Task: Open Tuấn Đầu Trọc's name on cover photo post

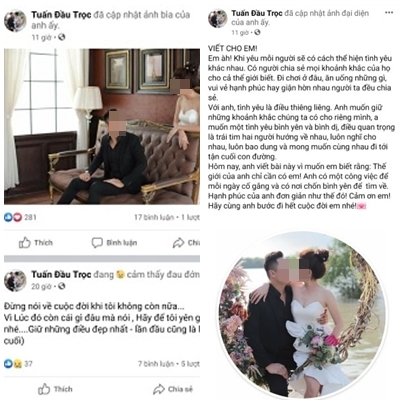Action: 61,15
